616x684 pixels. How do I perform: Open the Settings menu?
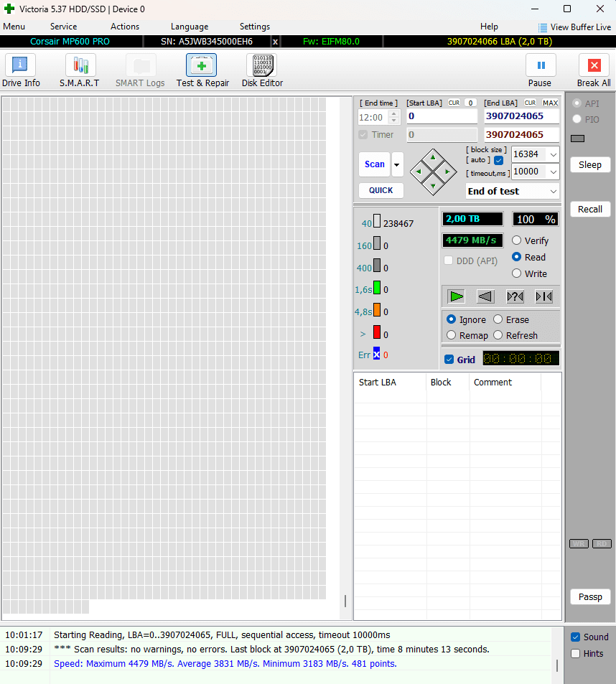tap(255, 27)
